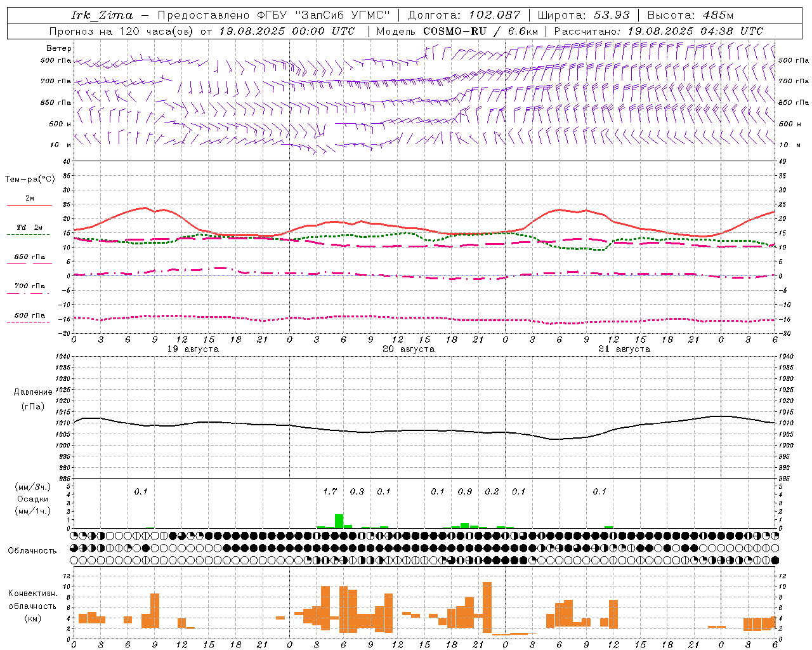Click the "20 августа" date label
The height and width of the screenshot is (650, 812).
tap(409, 349)
